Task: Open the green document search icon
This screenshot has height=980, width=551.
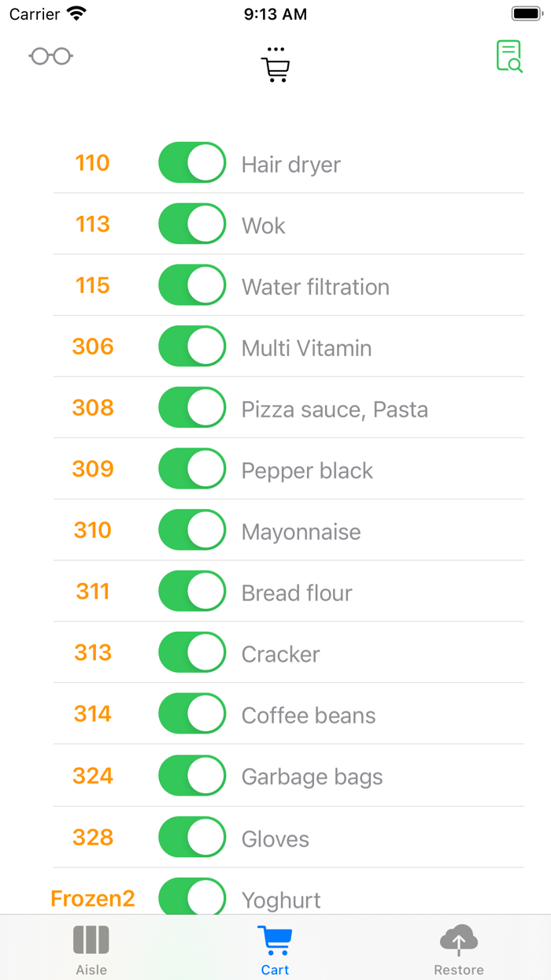Action: point(509,56)
